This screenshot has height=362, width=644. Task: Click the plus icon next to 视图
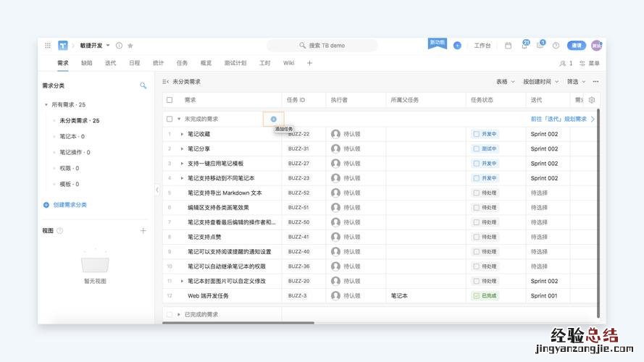[x=143, y=231]
